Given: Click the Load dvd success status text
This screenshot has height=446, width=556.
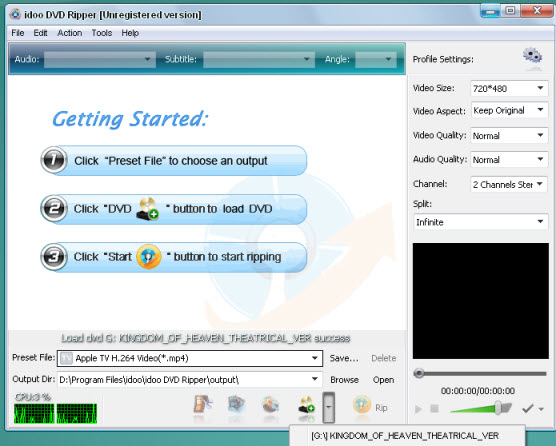Looking at the screenshot, I should [x=206, y=338].
